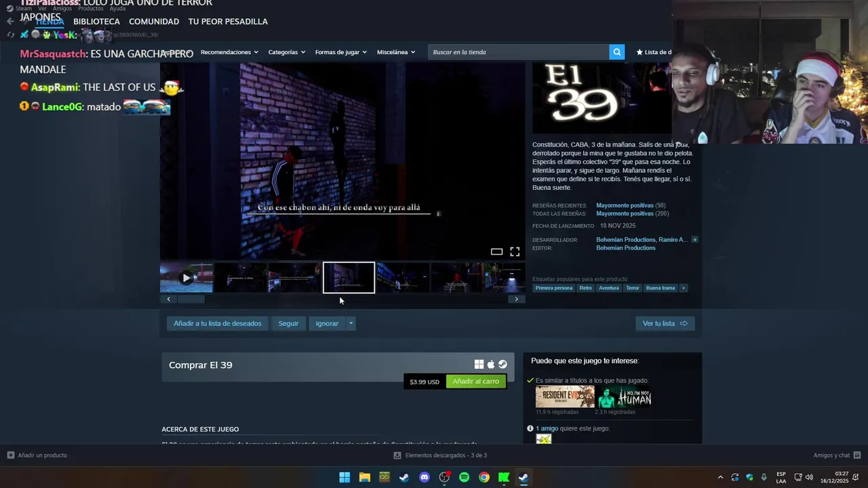This screenshot has width=868, height=488.
Task: Switch to the BIBLIOTECA tab
Action: tap(96, 22)
